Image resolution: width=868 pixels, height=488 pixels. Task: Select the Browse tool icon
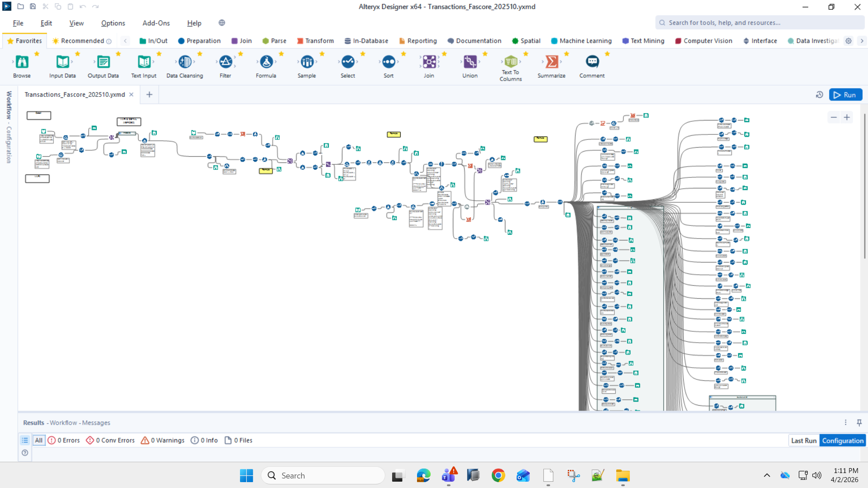coord(22,62)
